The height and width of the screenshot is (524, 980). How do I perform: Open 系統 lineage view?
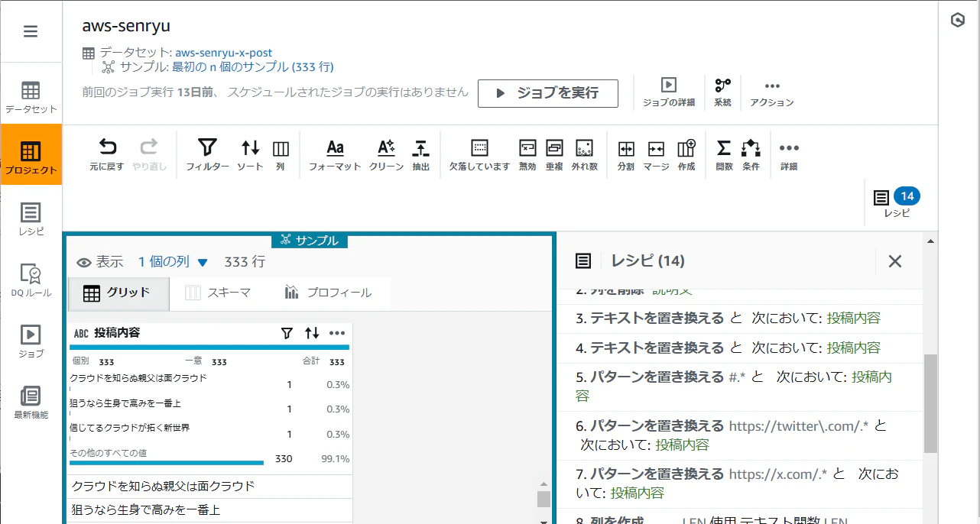(722, 92)
